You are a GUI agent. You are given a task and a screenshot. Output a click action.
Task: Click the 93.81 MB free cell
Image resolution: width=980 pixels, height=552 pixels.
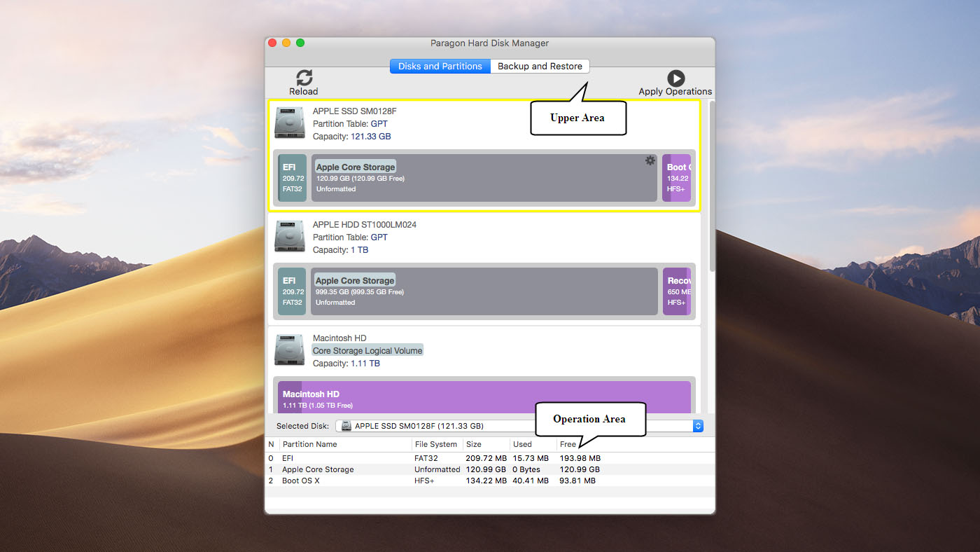pyautogui.click(x=577, y=481)
